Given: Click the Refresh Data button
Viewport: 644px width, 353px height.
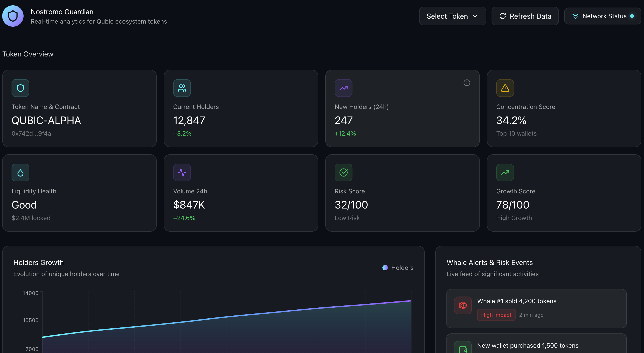Looking at the screenshot, I should tap(525, 16).
